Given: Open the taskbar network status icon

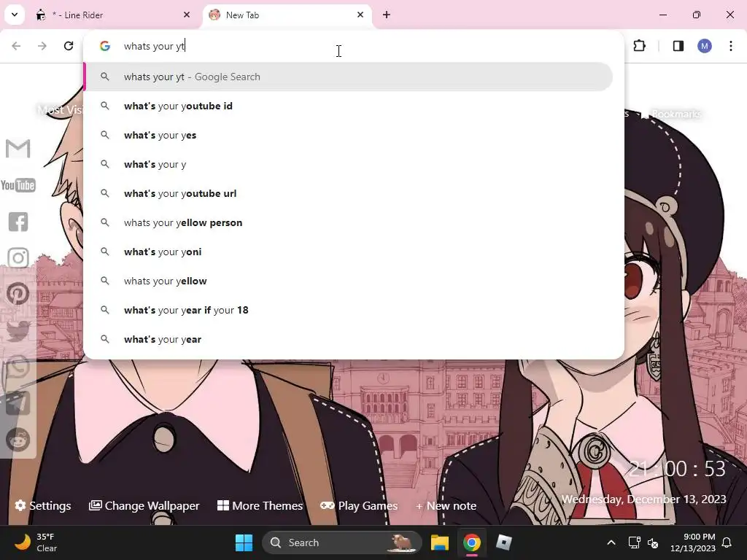Looking at the screenshot, I should coord(634,542).
